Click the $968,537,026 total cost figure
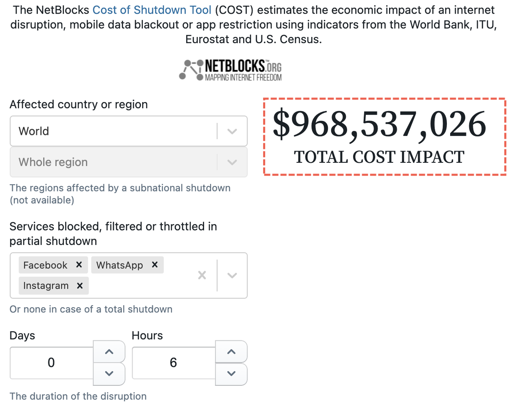This screenshot has height=411, width=532. pos(379,124)
